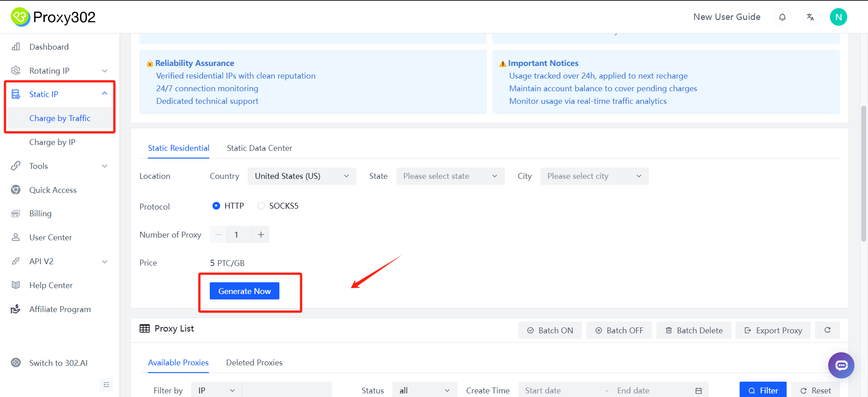
Task: Expand the Rotating IP submenu
Action: (105, 70)
